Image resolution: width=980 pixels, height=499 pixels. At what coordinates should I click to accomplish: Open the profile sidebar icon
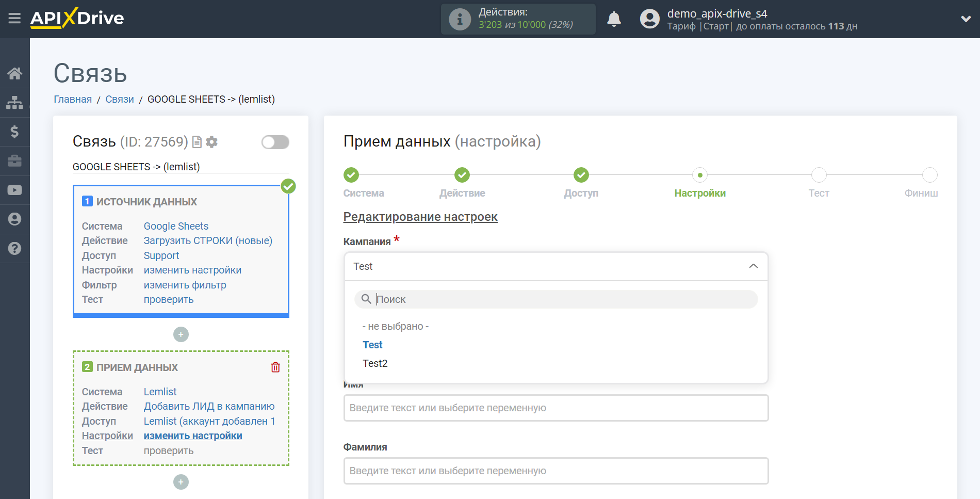(14, 219)
